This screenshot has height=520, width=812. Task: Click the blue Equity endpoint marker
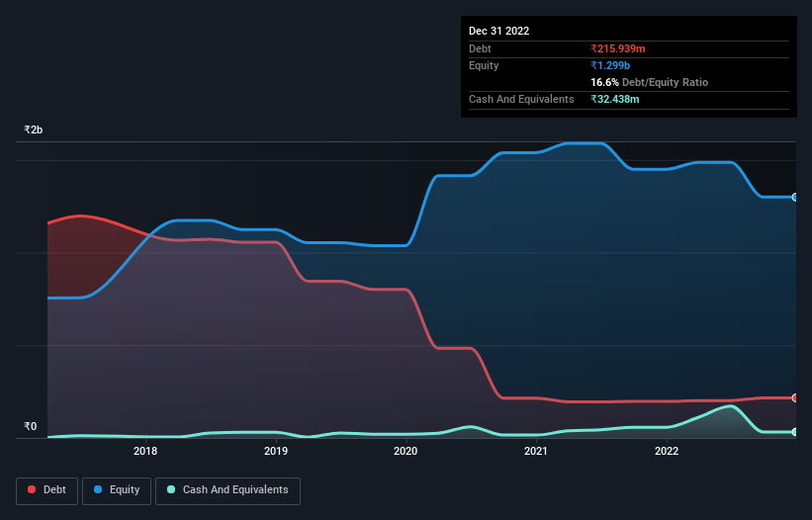(795, 197)
